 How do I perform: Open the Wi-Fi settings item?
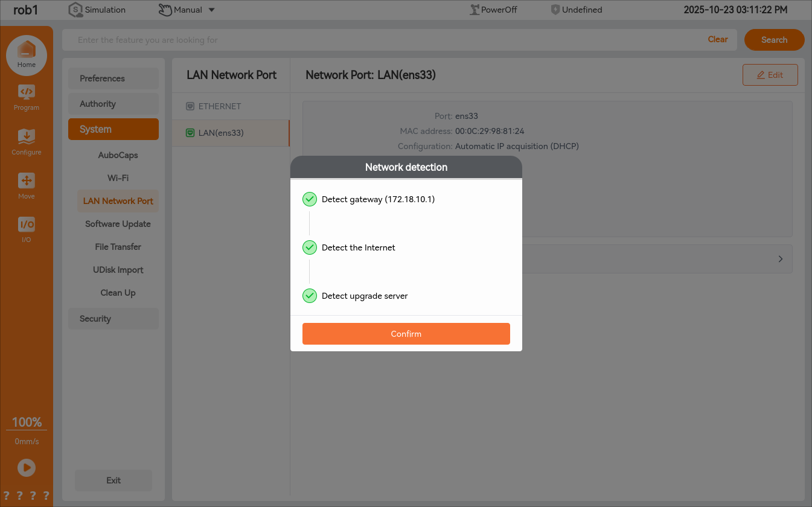(x=118, y=178)
